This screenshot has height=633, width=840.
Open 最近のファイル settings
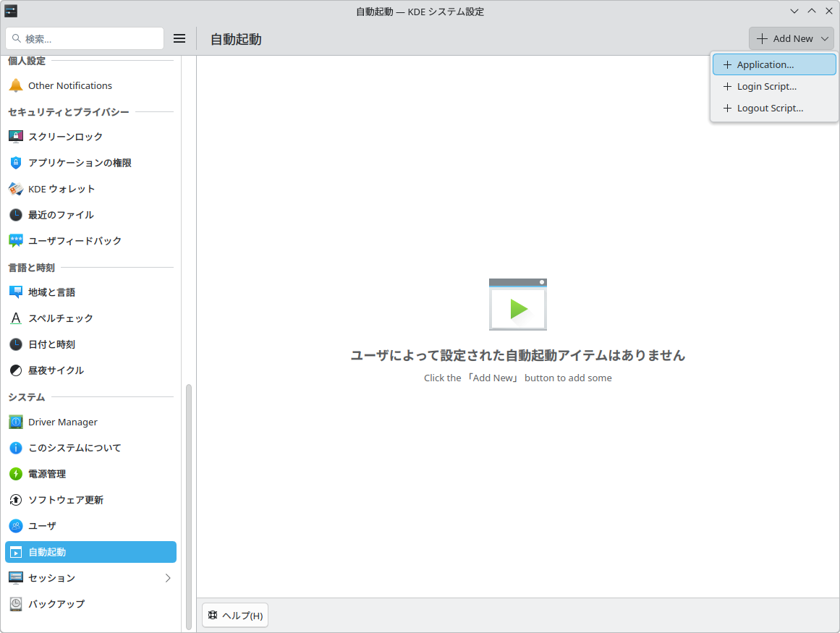pyautogui.click(x=90, y=216)
